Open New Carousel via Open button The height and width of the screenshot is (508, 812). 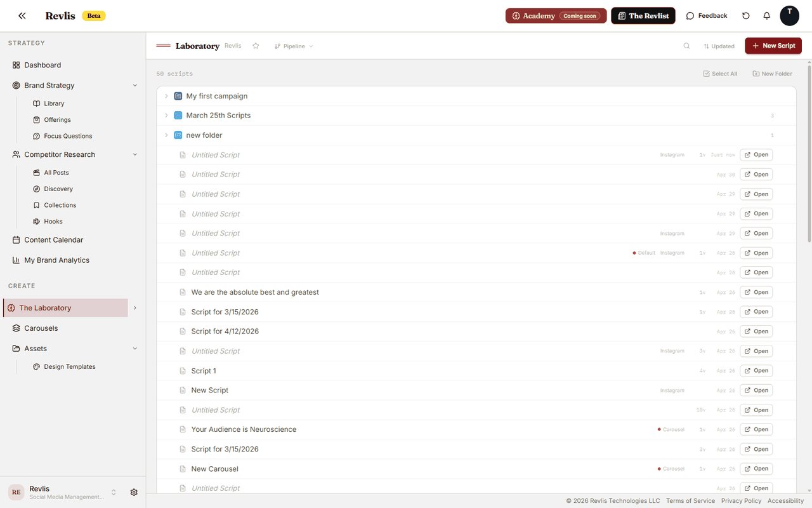[x=756, y=469]
